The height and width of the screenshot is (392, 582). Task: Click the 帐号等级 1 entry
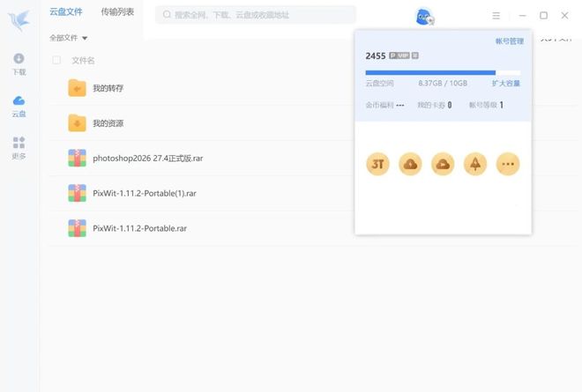[x=486, y=105]
